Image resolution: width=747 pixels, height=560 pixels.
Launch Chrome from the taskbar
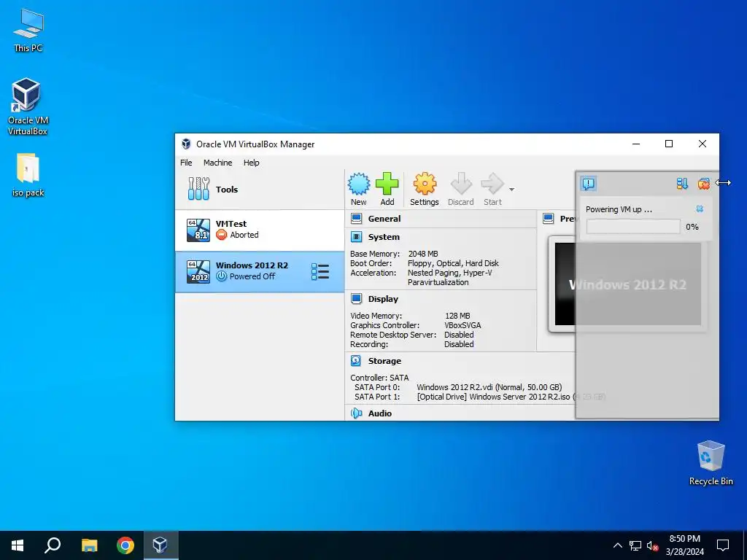tap(125, 545)
